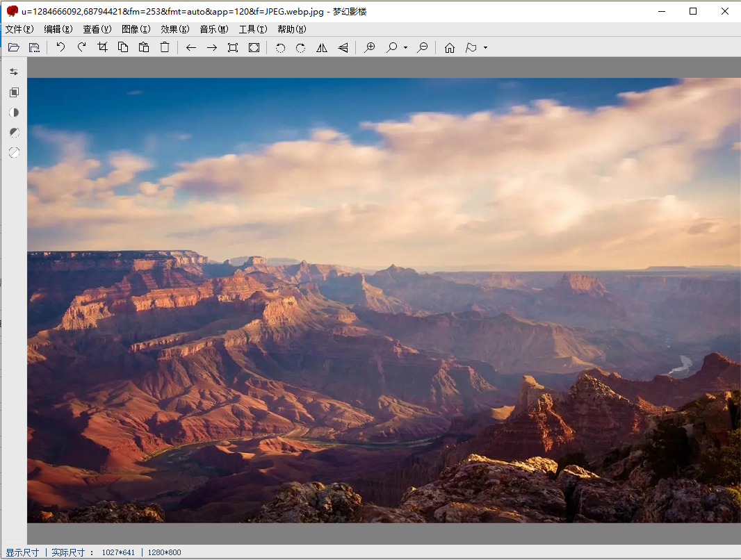Expand the magnifier zoom dropdown arrow

(x=405, y=48)
